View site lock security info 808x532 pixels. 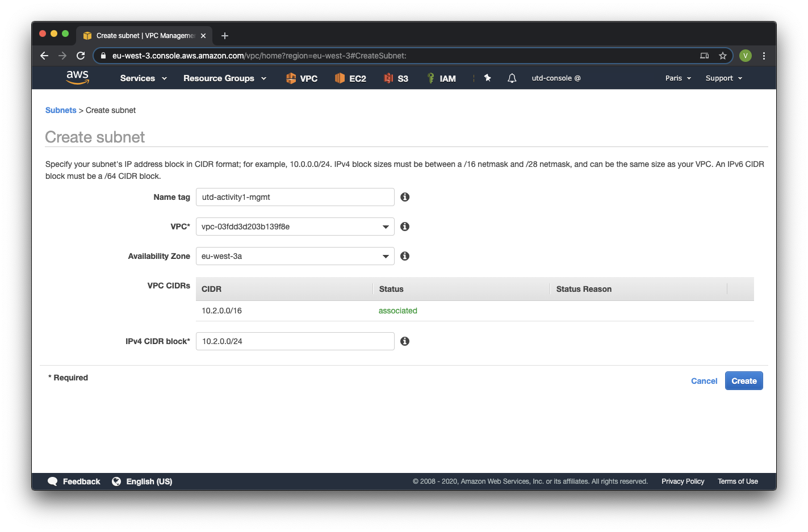coord(103,56)
